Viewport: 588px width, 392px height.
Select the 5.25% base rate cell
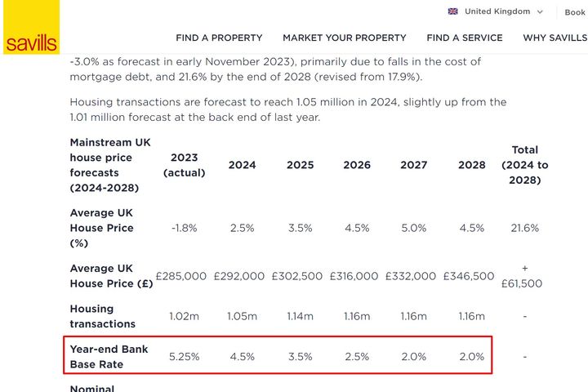tap(184, 357)
